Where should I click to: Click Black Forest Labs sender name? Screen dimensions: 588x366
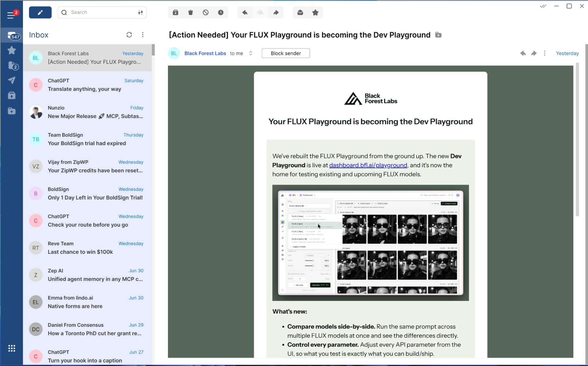(205, 53)
